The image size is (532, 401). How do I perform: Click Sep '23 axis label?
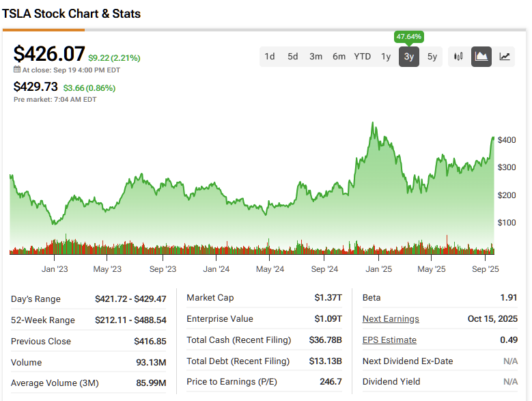pos(163,269)
